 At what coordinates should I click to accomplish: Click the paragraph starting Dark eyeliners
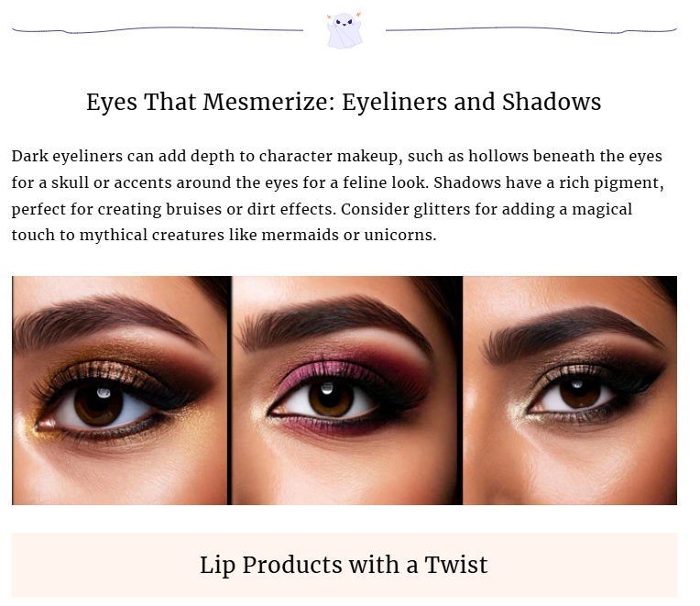coord(338,195)
